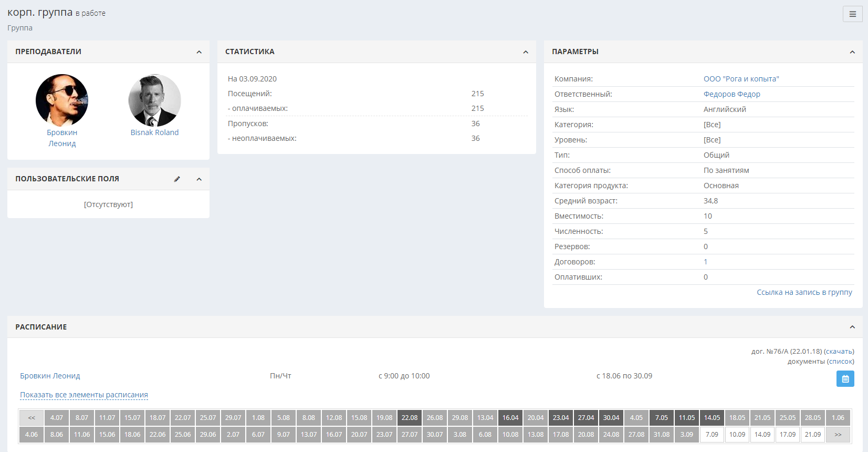Click the корп. группа page title
This screenshot has width=868, height=452.
point(40,13)
